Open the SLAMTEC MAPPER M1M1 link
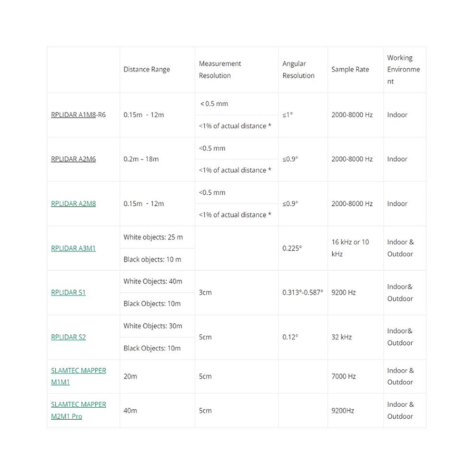This screenshot has width=476, height=476. [78, 376]
